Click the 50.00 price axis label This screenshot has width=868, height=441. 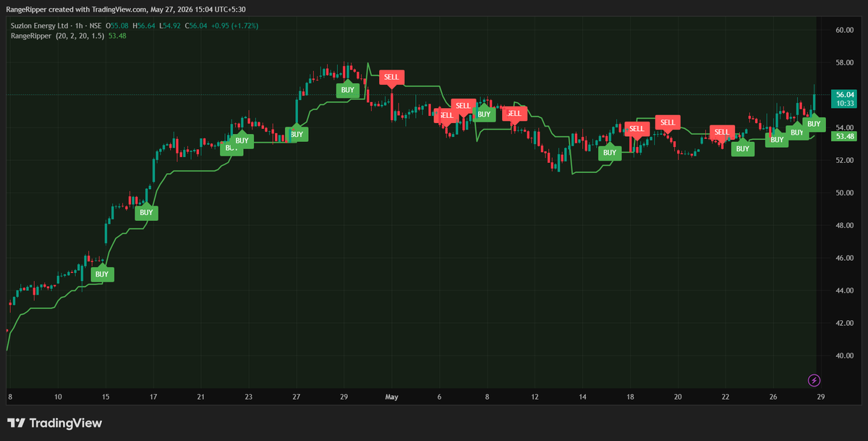tap(845, 193)
